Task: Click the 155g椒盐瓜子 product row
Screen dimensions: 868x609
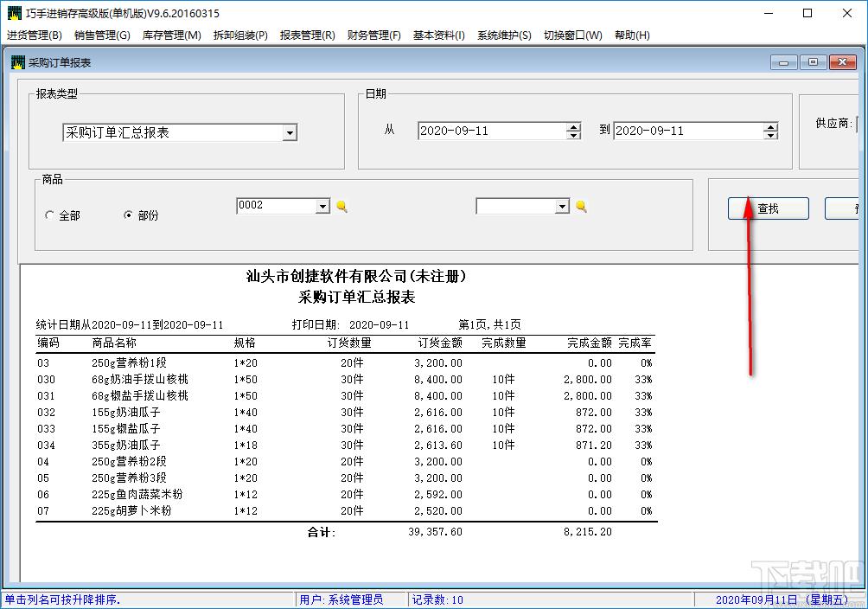Action: (x=345, y=429)
